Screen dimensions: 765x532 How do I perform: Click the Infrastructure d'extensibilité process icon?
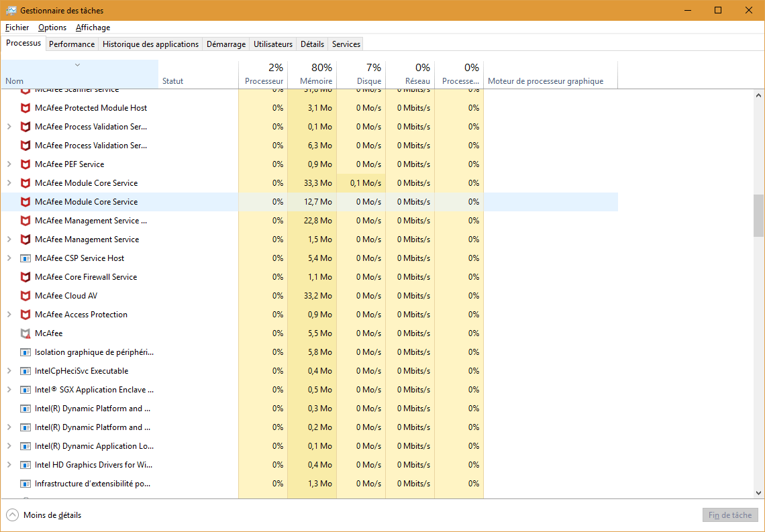point(25,484)
